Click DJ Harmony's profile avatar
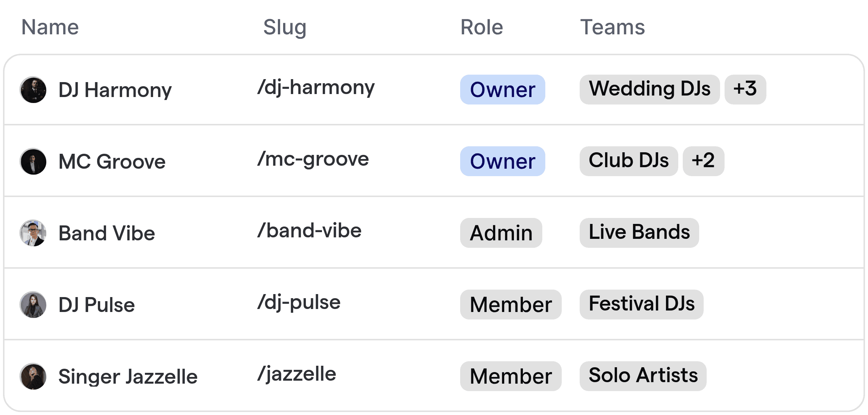The image size is (868, 415). (33, 90)
